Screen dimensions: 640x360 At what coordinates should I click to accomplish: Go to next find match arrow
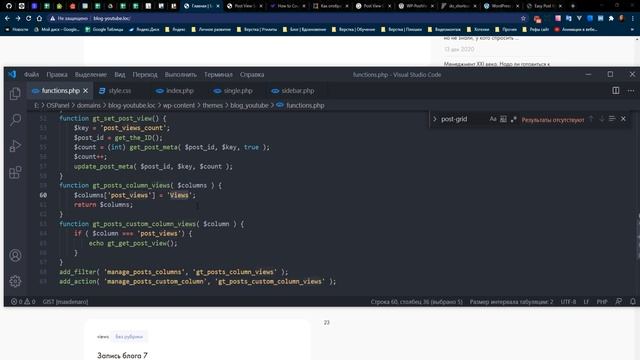[x=602, y=119]
